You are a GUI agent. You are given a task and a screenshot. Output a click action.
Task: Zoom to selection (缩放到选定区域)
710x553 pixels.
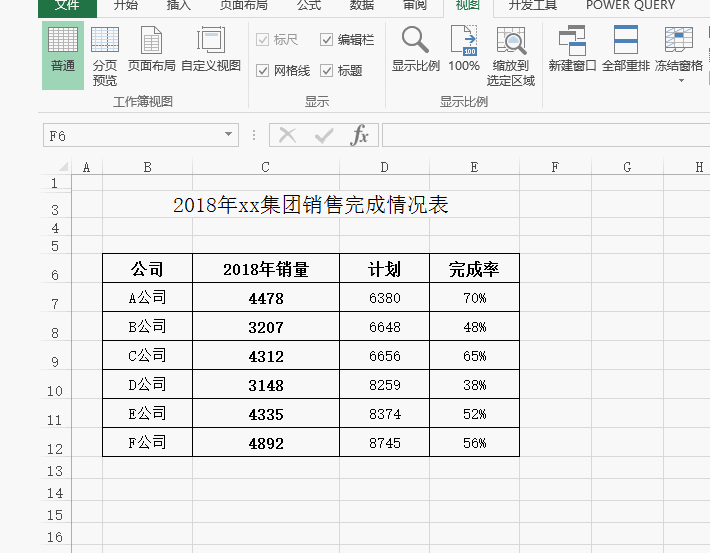coord(511,55)
